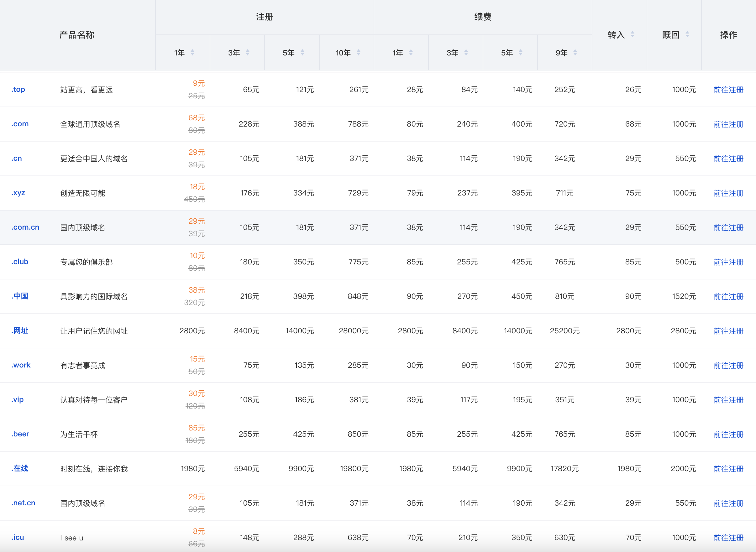
Task: Select the 为生活干杯 description
Action: (79, 434)
